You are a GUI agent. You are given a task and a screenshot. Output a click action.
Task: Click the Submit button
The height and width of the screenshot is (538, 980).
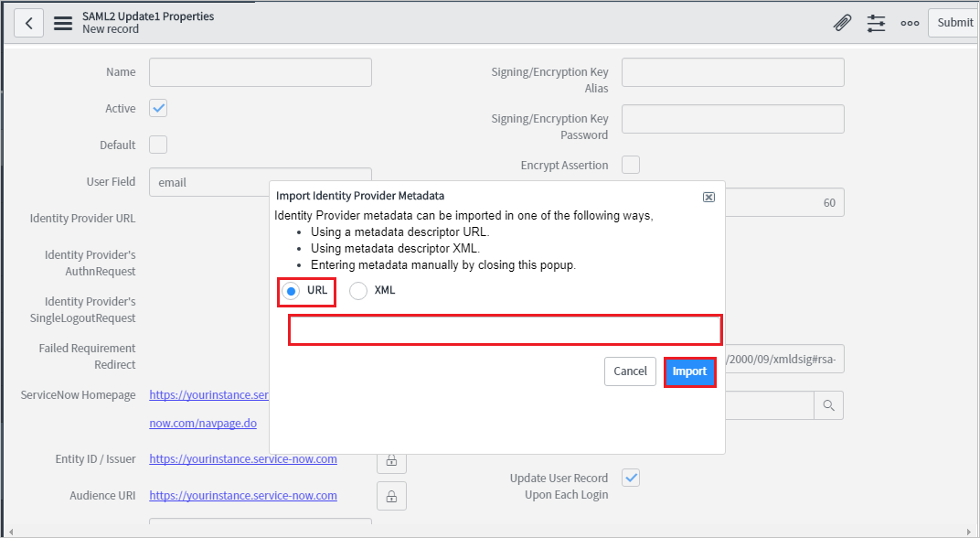click(953, 22)
